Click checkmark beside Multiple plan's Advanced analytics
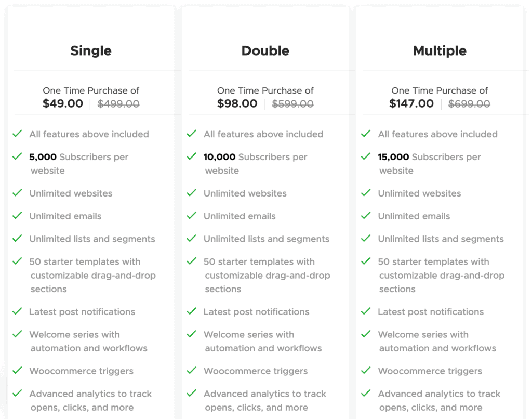Image resolution: width=532 pixels, height=419 pixels. (366, 393)
